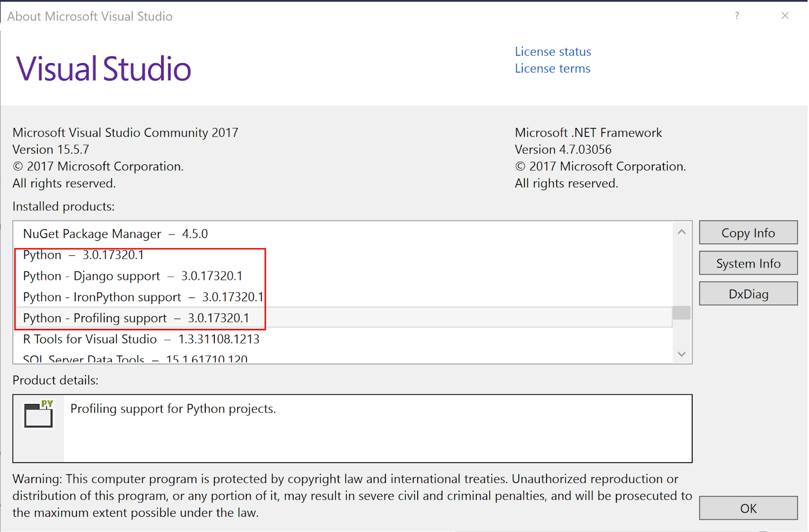Image resolution: width=809 pixels, height=532 pixels.
Task: Select Python - IronPython support entry
Action: (x=343, y=297)
